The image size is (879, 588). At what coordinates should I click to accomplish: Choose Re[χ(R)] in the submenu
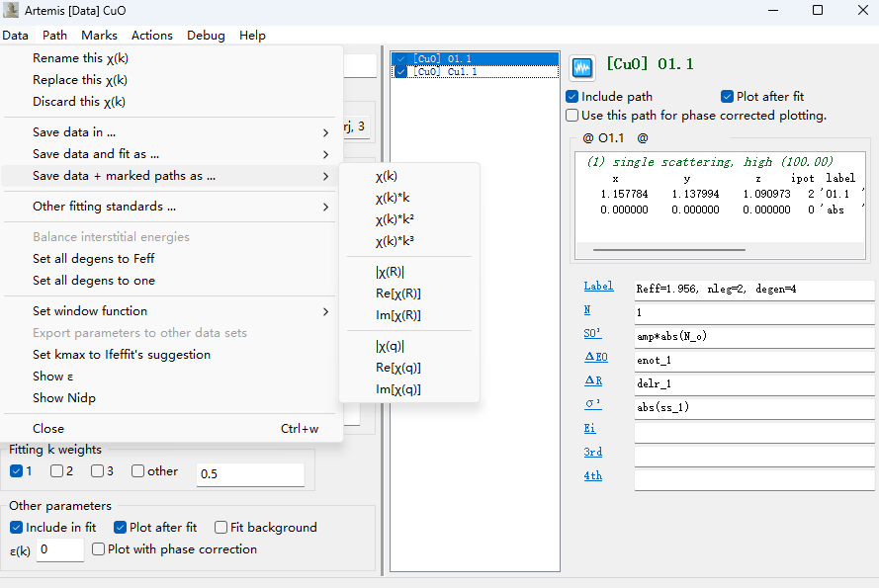pyautogui.click(x=397, y=294)
